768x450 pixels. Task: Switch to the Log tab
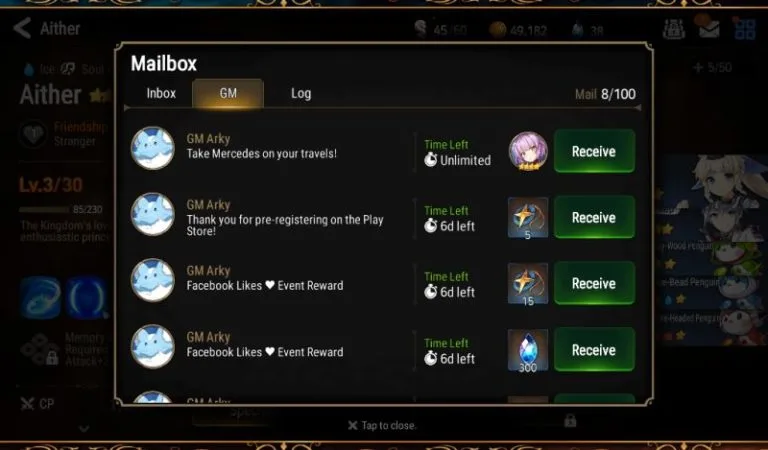[x=301, y=93]
